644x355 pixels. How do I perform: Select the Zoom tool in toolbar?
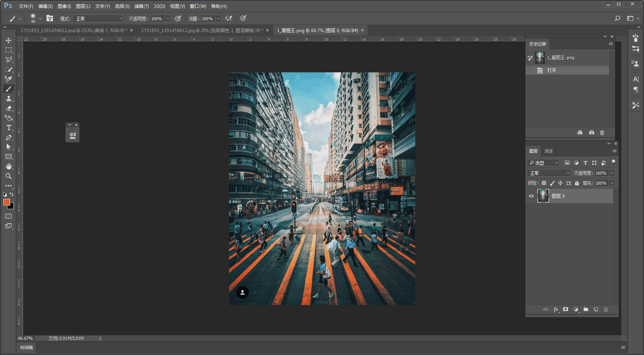9,176
